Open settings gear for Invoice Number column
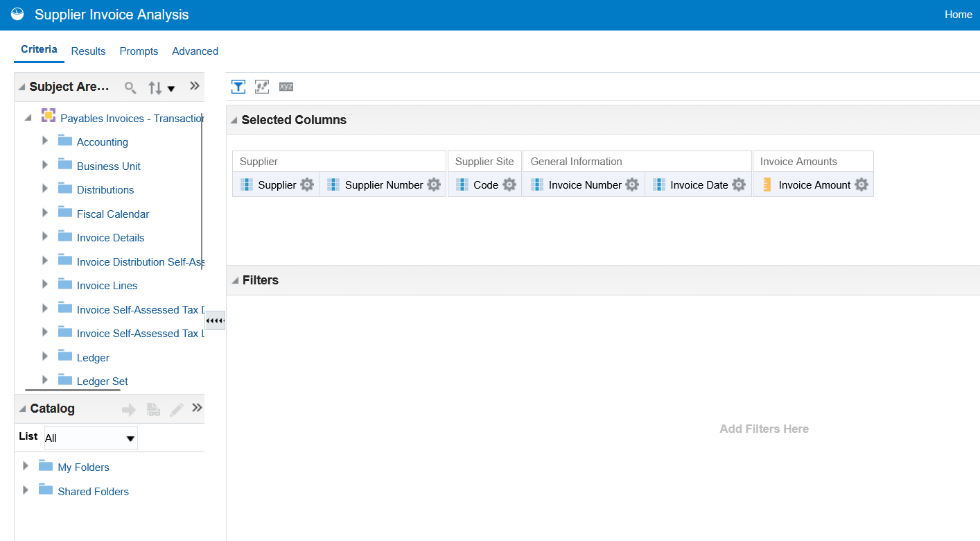The height and width of the screenshot is (541, 980). 632,185
